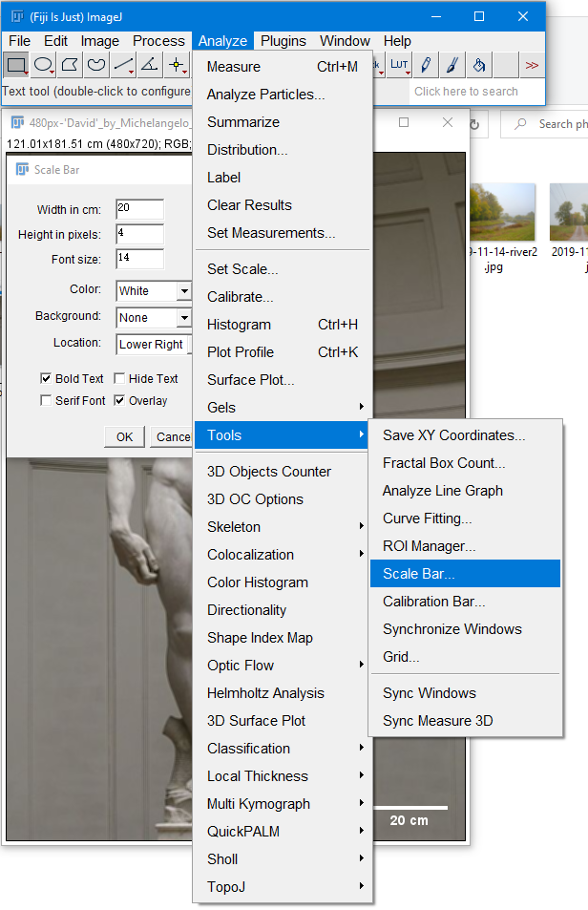Select the Rectangle selection tool

(16, 65)
